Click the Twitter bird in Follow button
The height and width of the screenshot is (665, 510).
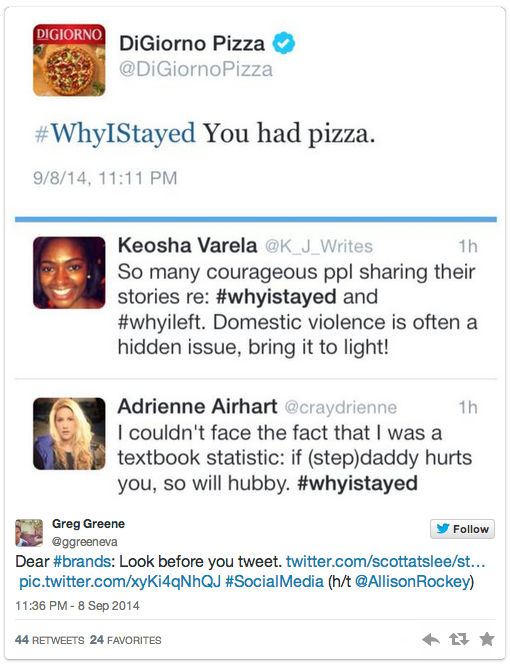pos(443,528)
